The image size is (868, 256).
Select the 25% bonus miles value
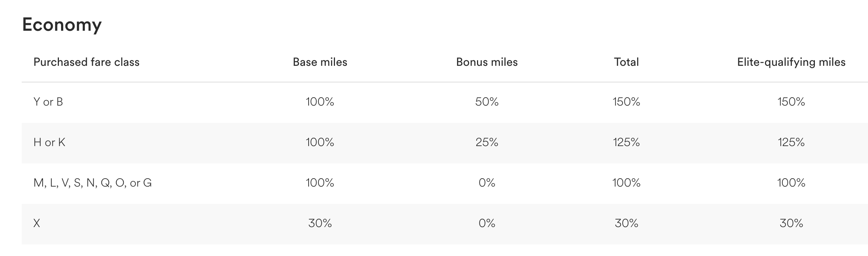point(487,142)
